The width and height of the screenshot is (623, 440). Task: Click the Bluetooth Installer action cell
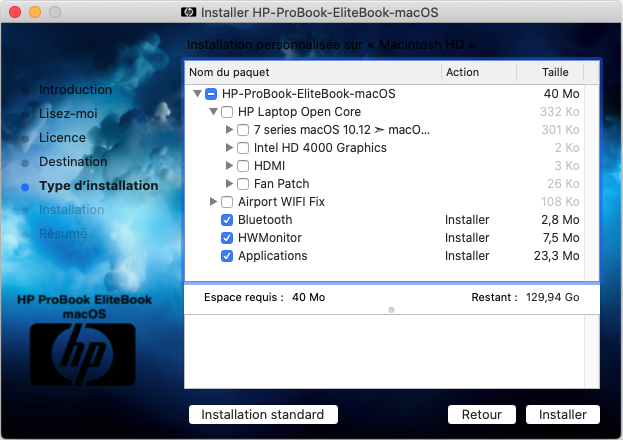click(467, 220)
